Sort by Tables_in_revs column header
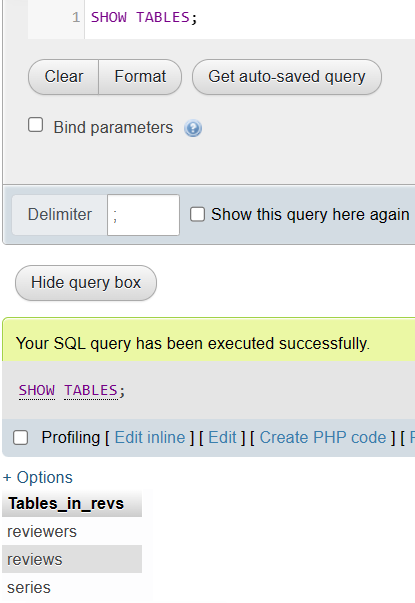Image resolution: width=415 pixels, height=603 pixels. [x=66, y=503]
